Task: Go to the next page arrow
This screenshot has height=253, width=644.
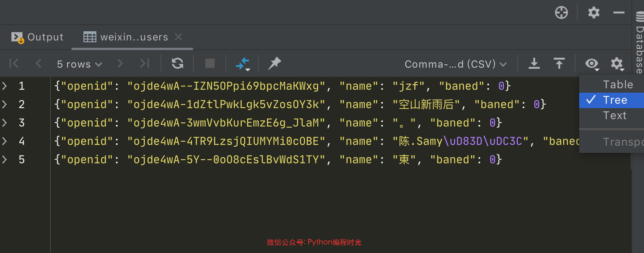Action: click(120, 64)
